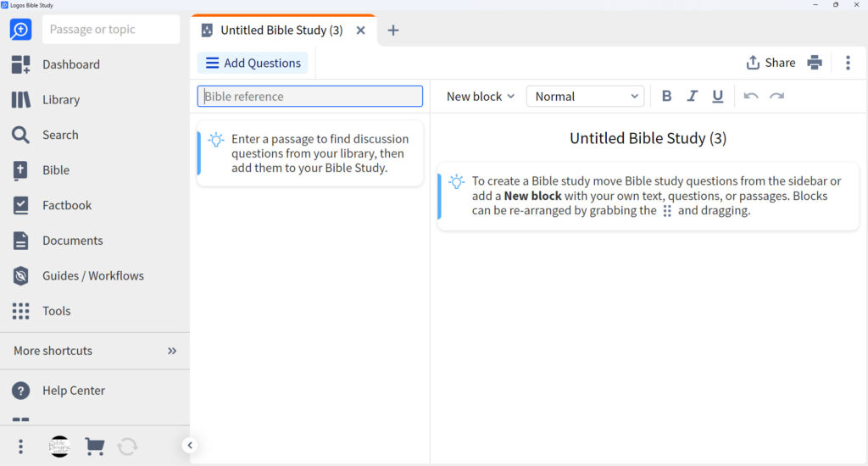868x466 pixels.
Task: Click the Documents label in sidebar
Action: point(73,241)
